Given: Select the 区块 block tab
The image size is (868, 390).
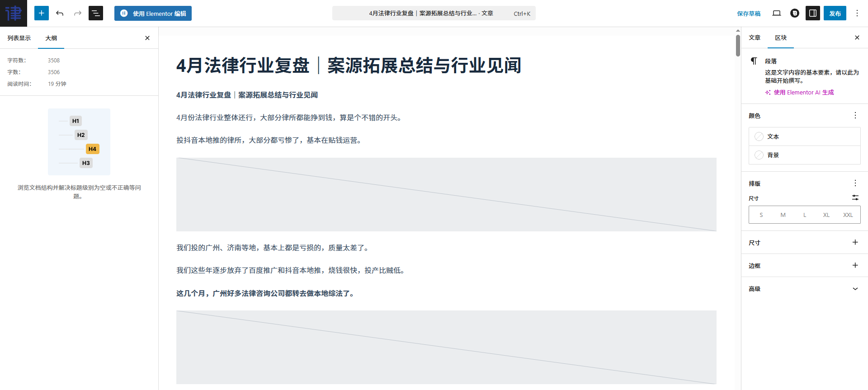Looking at the screenshot, I should [x=781, y=38].
